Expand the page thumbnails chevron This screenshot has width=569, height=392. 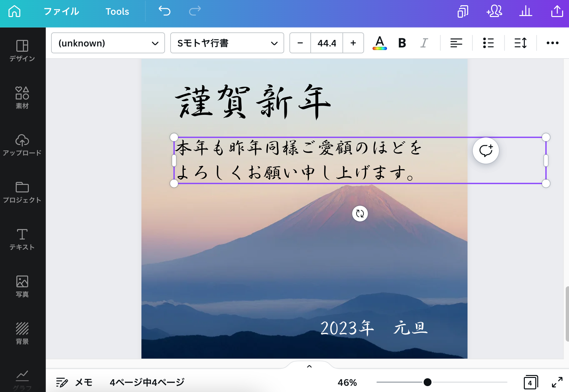tap(309, 366)
